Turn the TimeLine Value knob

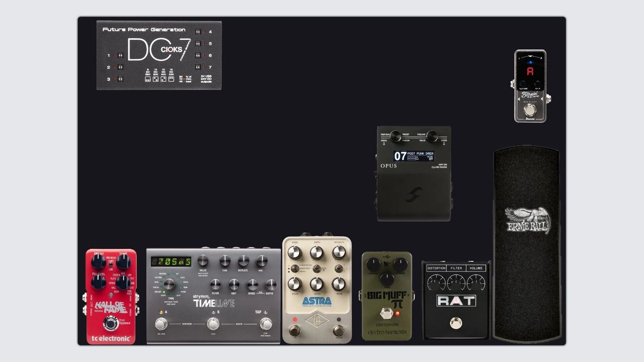pos(203,260)
